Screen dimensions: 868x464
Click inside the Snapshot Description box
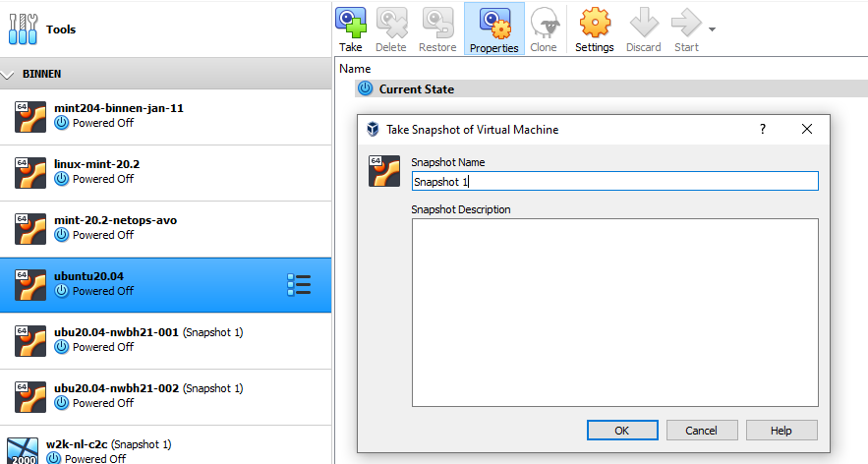pos(614,312)
